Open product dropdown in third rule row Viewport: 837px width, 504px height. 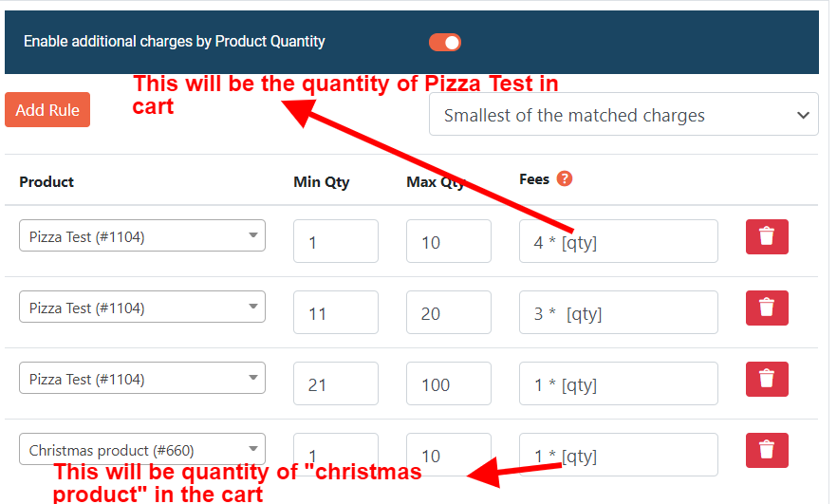click(142, 379)
